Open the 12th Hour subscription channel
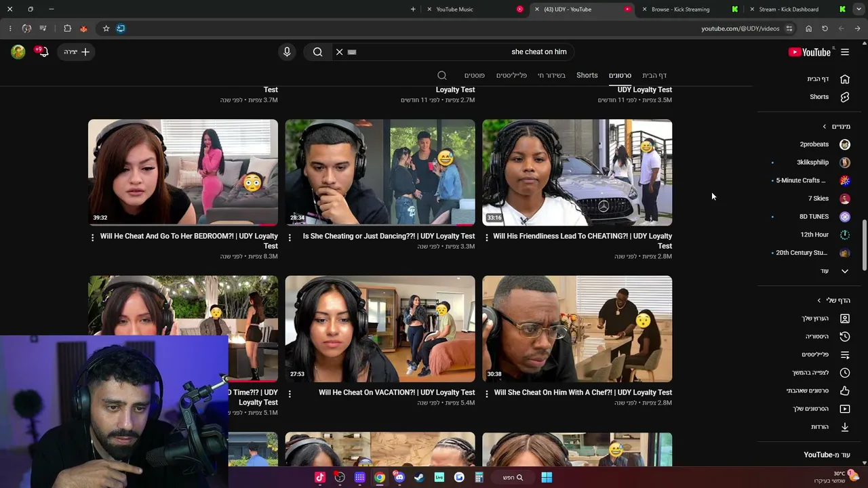This screenshot has width=868, height=488. [x=825, y=235]
